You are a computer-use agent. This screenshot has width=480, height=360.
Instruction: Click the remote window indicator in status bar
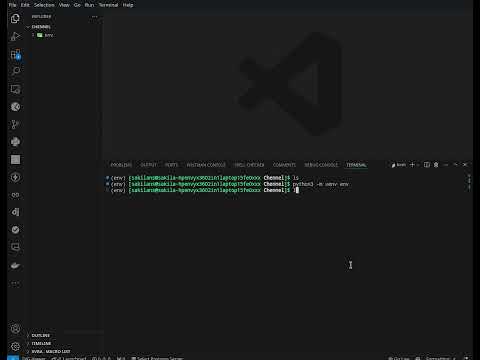(x=13, y=358)
